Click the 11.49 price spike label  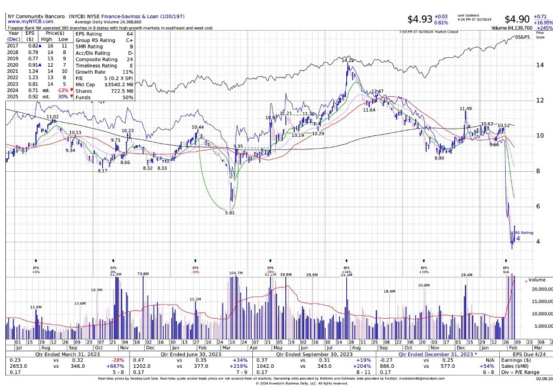(466, 109)
